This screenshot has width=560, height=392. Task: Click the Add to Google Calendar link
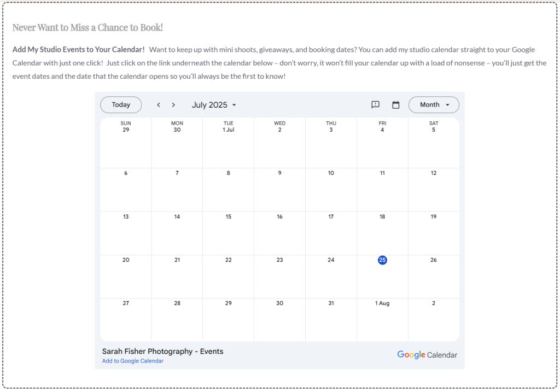pyautogui.click(x=133, y=361)
